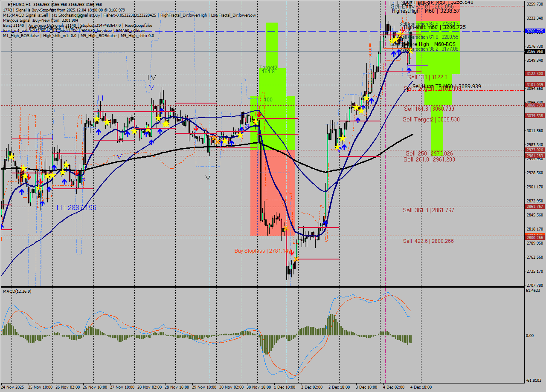Image resolution: width=546 pixels, height=392 pixels.
Task: Click the Sell Target2 | 3039.538 label
Action: tap(431, 119)
